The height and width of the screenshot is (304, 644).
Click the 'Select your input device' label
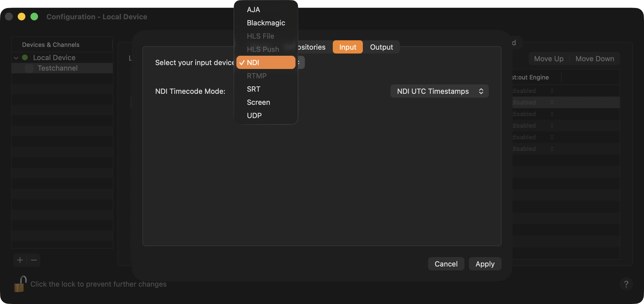(195, 63)
